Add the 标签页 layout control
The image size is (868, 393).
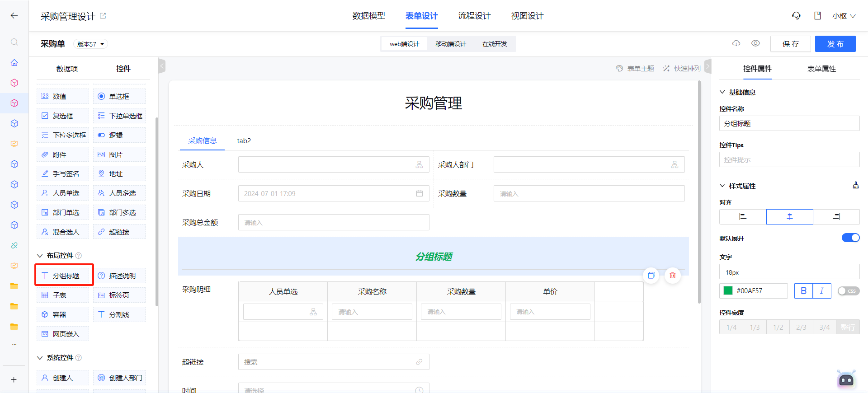tap(119, 295)
